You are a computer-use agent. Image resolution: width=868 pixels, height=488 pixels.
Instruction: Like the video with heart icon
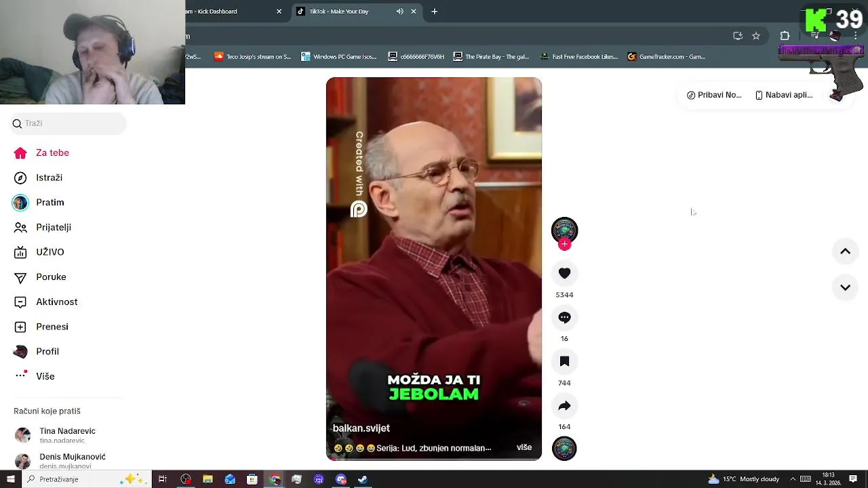click(x=564, y=273)
